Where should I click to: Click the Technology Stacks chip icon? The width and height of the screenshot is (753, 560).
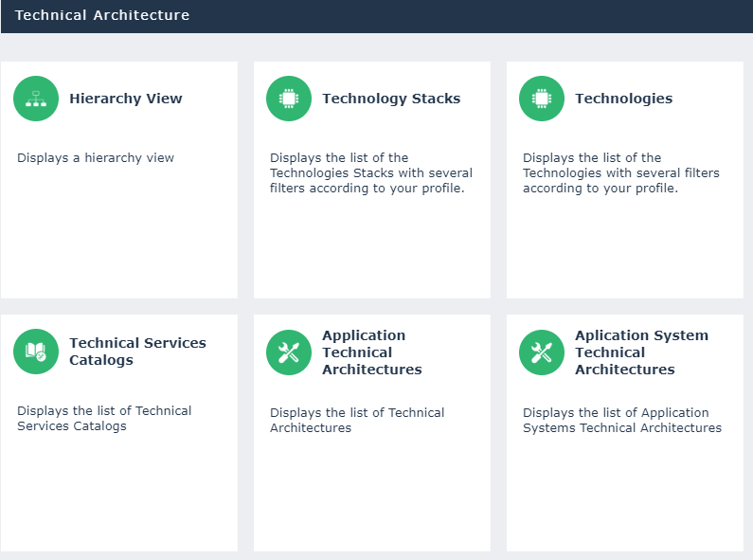point(289,99)
